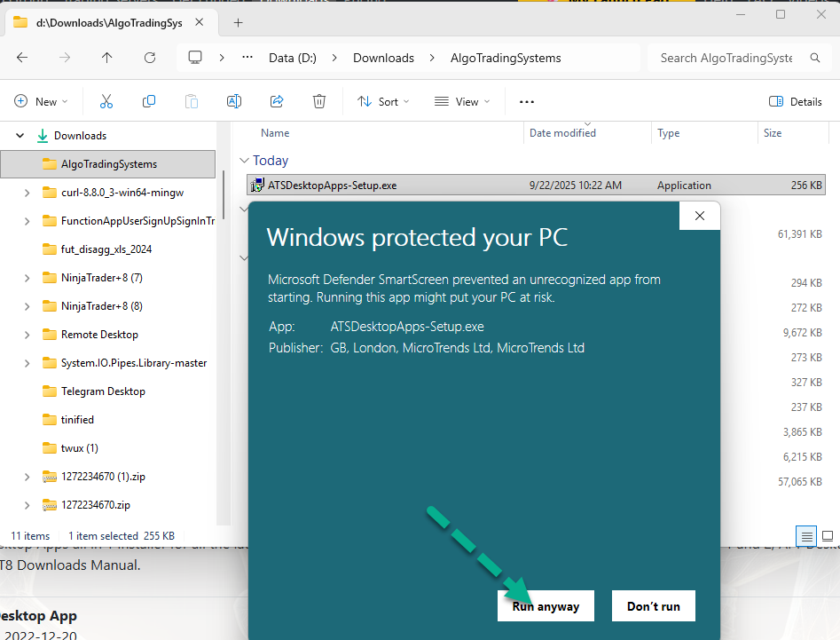Switch to large thumbnails view icon
The height and width of the screenshot is (640, 840).
[x=828, y=536]
